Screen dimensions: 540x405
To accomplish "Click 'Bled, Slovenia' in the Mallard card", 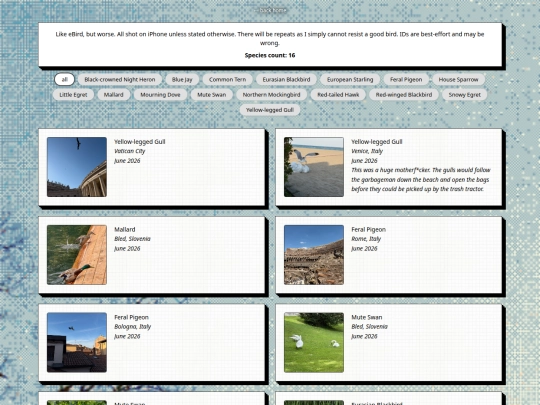I will (x=132, y=239).
